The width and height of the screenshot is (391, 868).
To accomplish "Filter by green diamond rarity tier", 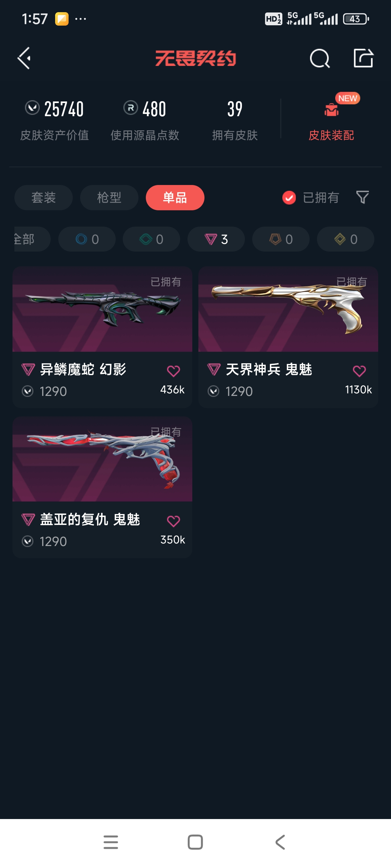I will (x=151, y=239).
